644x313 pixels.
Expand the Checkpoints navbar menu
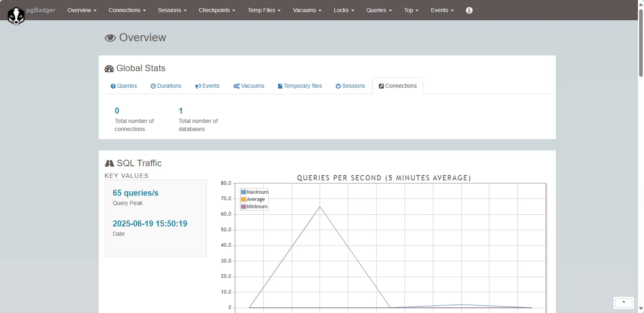point(217,10)
